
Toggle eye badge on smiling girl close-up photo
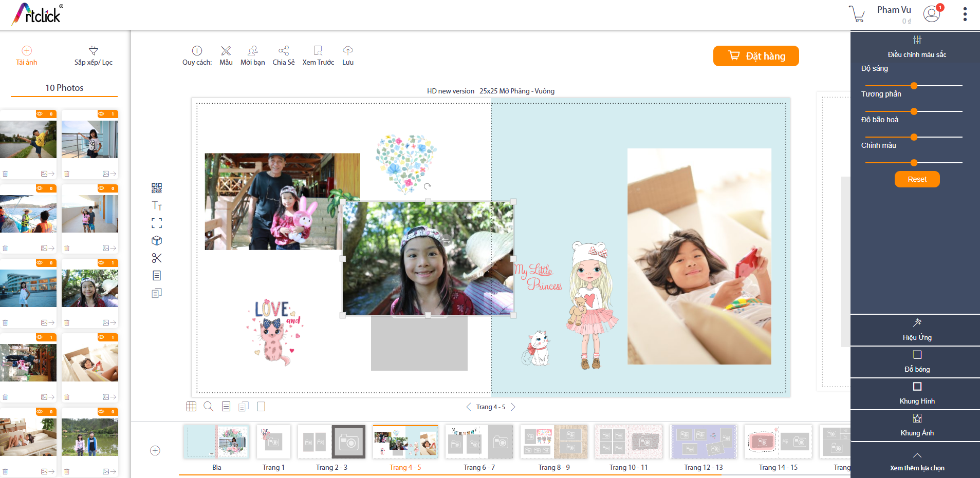(x=107, y=263)
